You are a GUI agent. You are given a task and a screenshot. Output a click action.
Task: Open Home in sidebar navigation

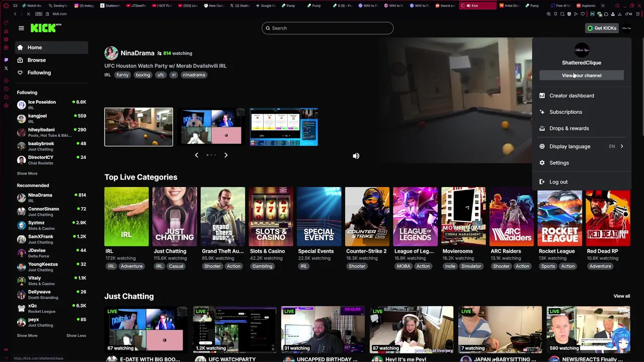point(51,47)
